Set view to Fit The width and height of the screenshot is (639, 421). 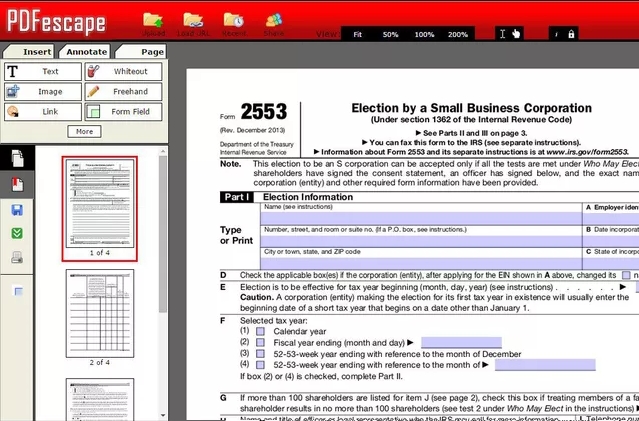[x=357, y=35]
